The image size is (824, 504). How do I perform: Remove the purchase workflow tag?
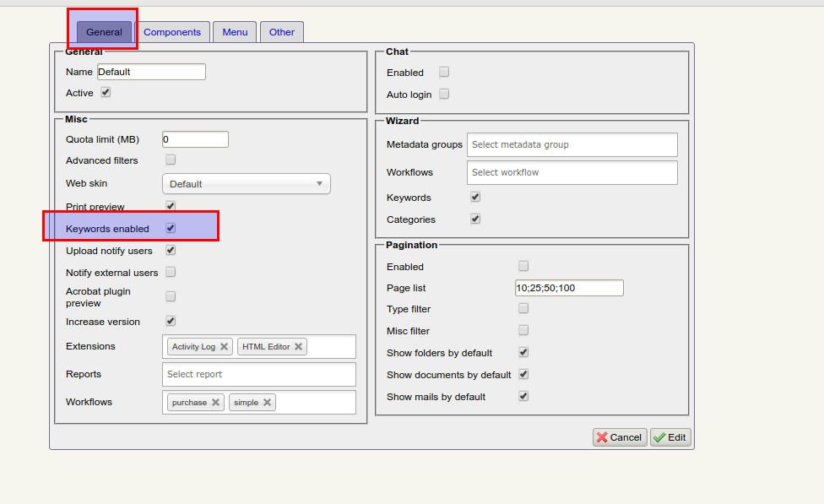click(215, 403)
